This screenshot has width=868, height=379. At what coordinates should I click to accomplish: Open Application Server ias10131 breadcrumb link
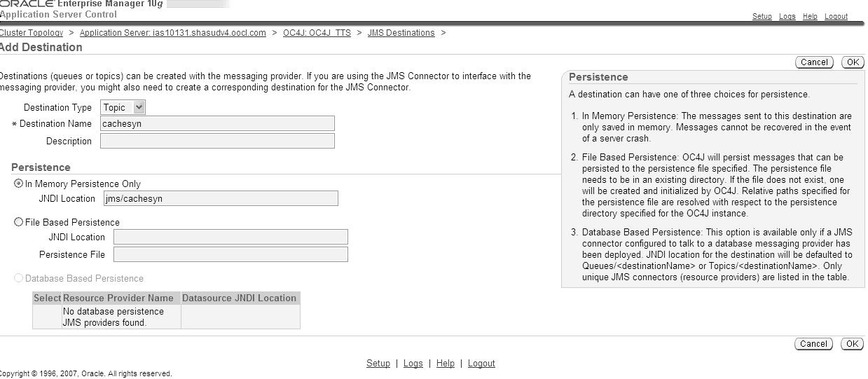click(x=172, y=33)
